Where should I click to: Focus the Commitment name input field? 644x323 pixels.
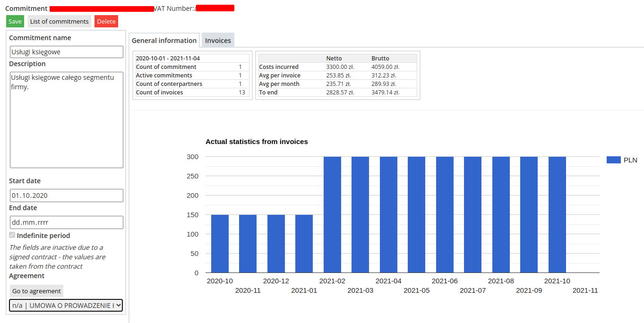[x=66, y=52]
